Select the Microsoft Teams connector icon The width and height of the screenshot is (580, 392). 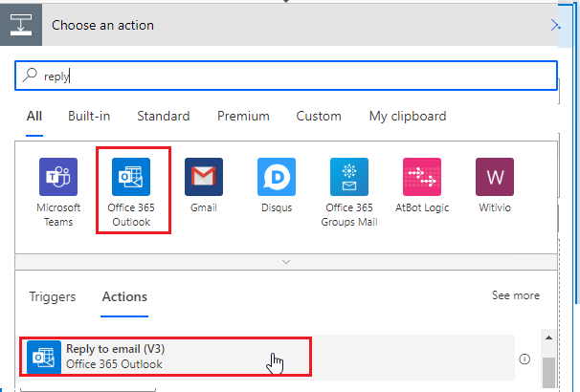coord(58,178)
